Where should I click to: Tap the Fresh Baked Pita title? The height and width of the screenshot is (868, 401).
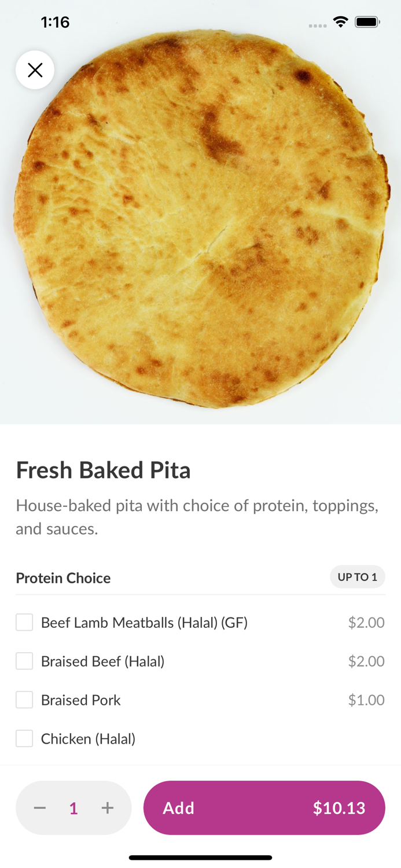(x=103, y=470)
